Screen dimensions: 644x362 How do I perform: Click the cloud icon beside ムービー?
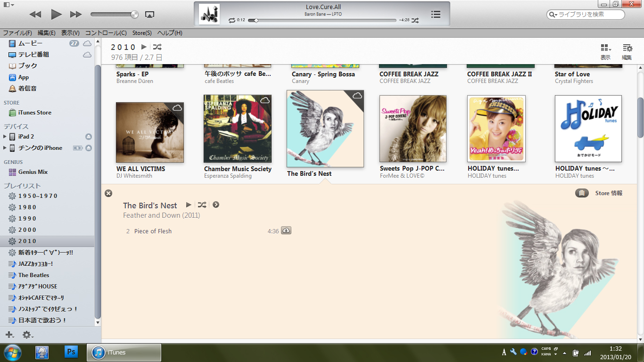point(87,43)
